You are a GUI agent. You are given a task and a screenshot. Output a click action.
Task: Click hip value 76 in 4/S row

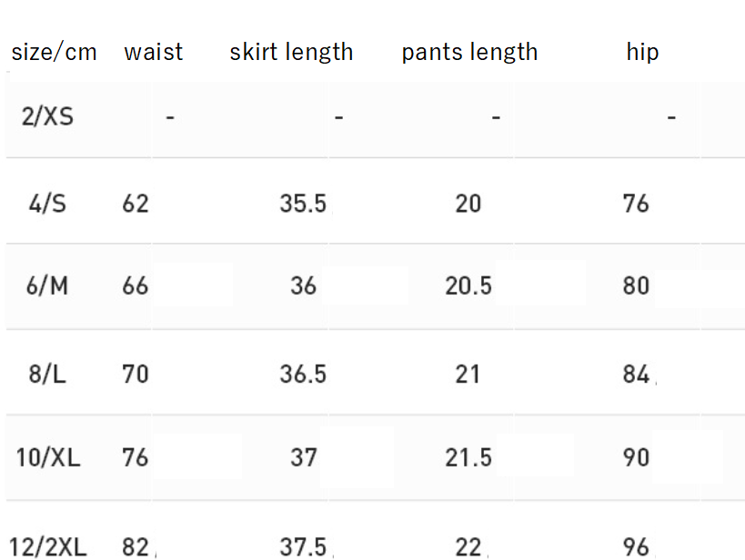(x=636, y=203)
